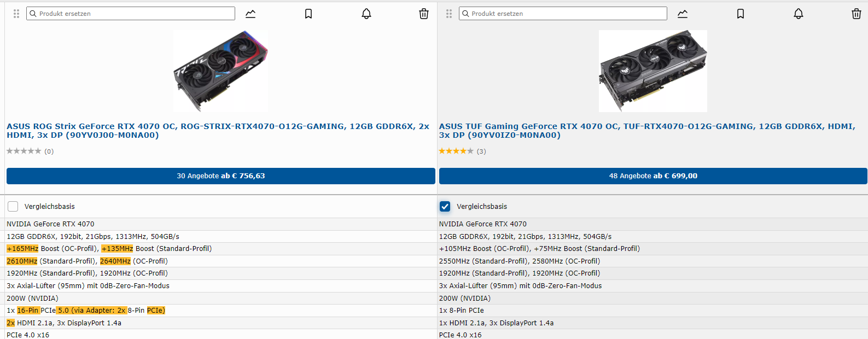Select left 'PCIe 4.0 x16' row
Viewport: 868px width, 339px height.
click(x=221, y=335)
